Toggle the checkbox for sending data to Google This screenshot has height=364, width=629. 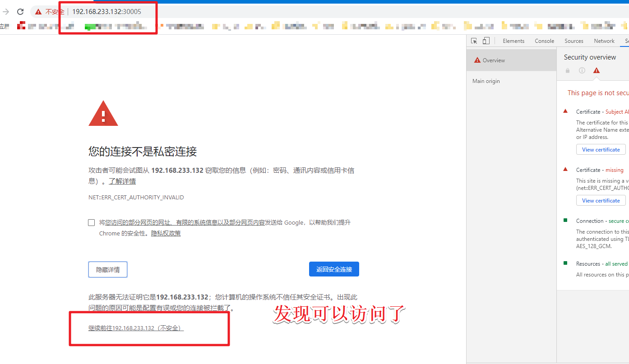coord(91,222)
